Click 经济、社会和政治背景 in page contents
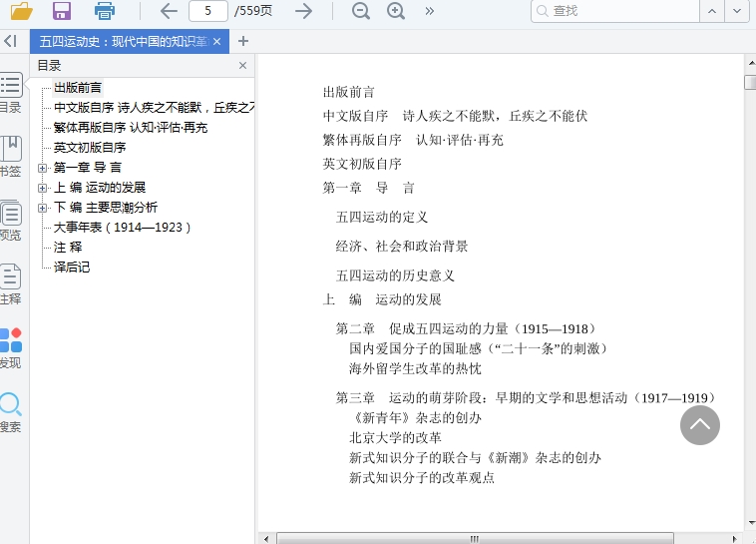This screenshot has width=756, height=544. coord(402,247)
